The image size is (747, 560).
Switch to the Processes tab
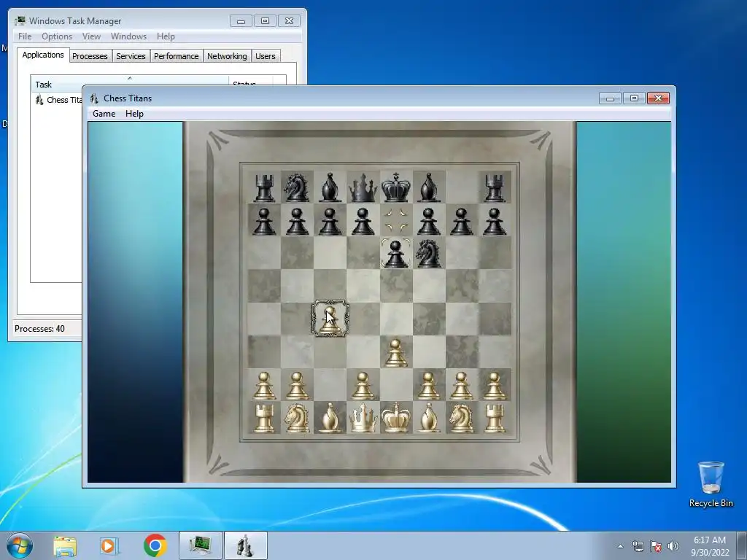90,56
